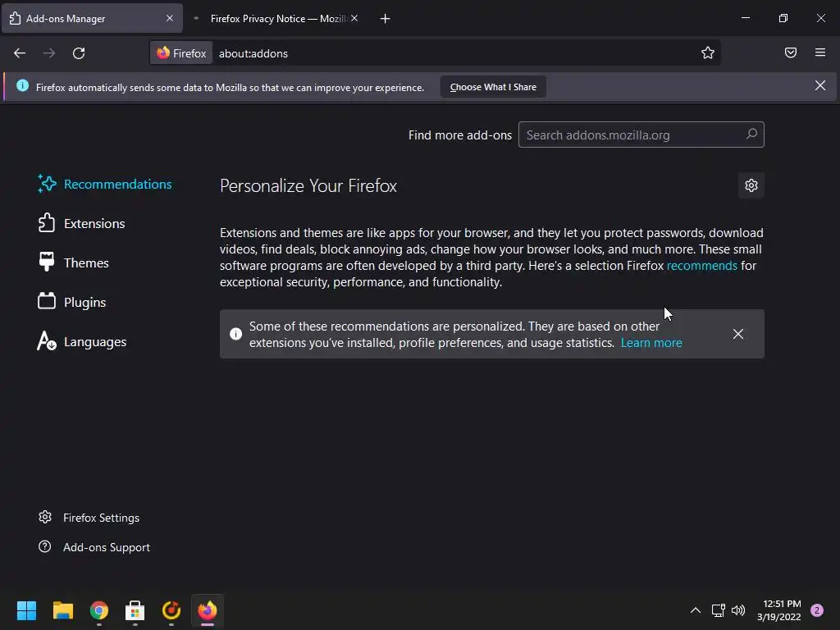The width and height of the screenshot is (840, 630).
Task: Click the magnifier icon in add-on search
Action: (x=751, y=134)
